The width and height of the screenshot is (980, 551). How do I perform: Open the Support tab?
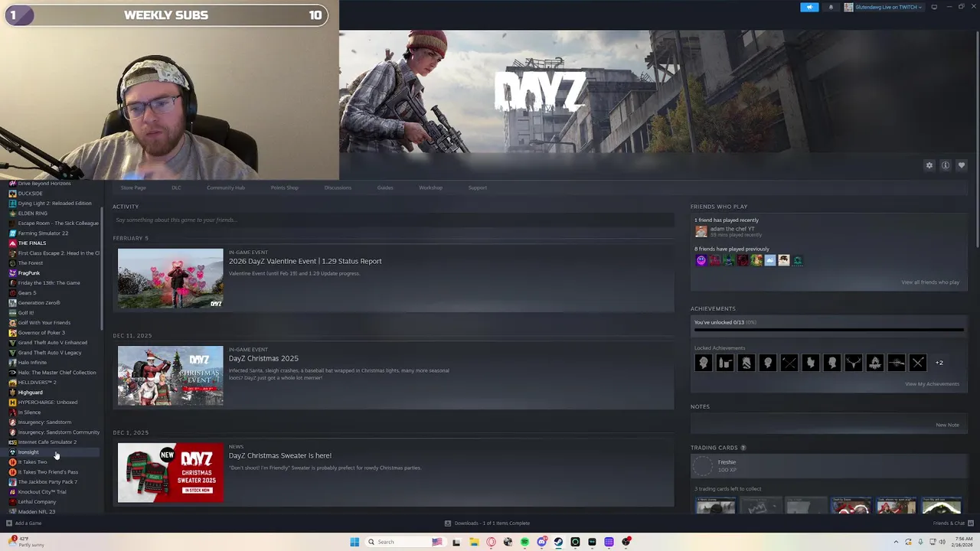pos(477,187)
